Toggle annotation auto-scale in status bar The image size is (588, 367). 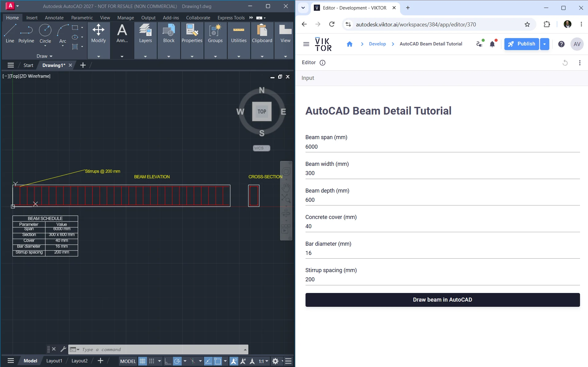[243, 361]
